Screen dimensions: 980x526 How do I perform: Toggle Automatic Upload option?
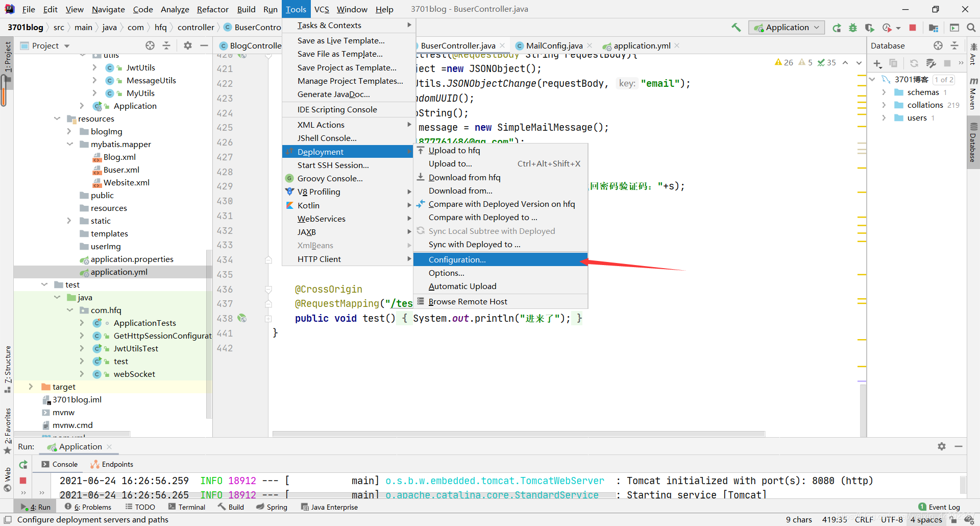click(x=500, y=286)
